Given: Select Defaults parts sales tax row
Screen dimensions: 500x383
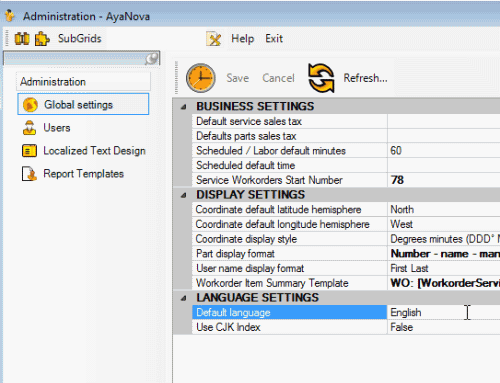Looking at the screenshot, I should coord(289,136).
